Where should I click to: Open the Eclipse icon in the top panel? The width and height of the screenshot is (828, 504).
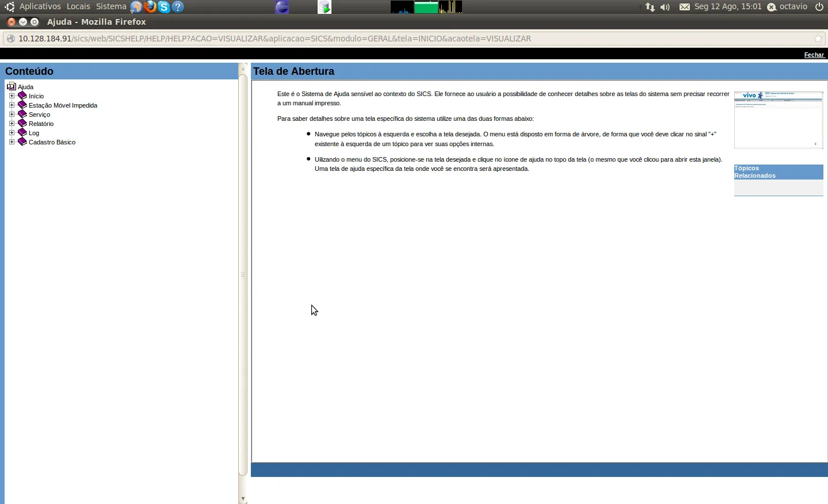(282, 7)
